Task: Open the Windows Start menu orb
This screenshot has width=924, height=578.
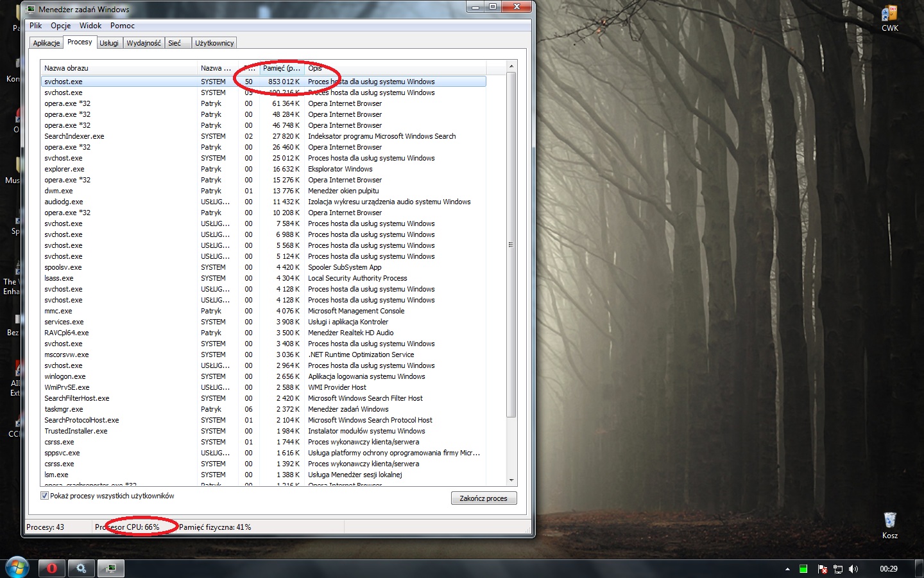Action: pos(17,568)
